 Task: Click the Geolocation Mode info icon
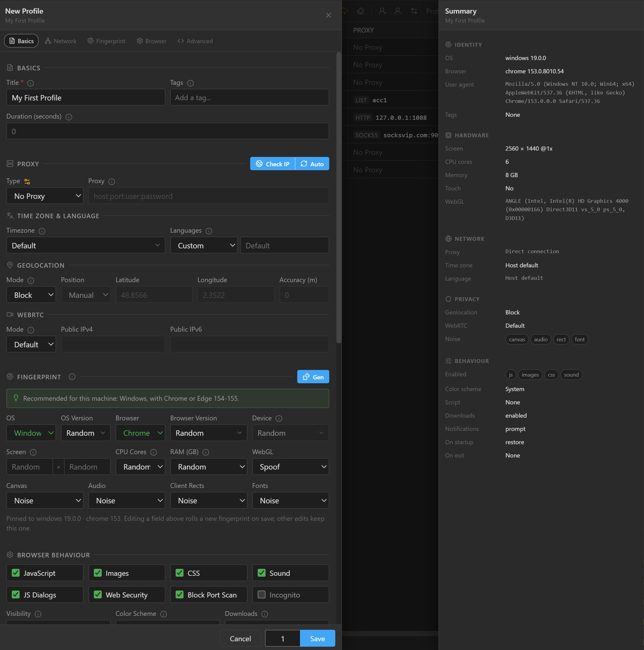pos(30,280)
